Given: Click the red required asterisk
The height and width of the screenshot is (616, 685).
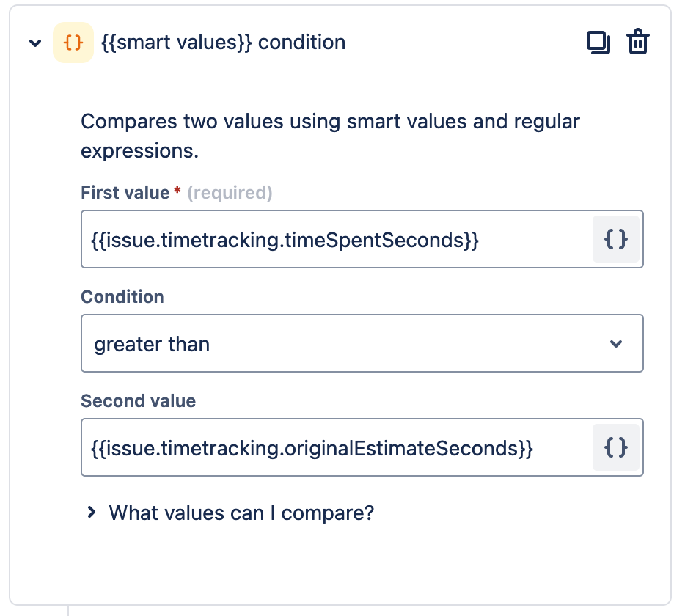Looking at the screenshot, I should click(177, 191).
